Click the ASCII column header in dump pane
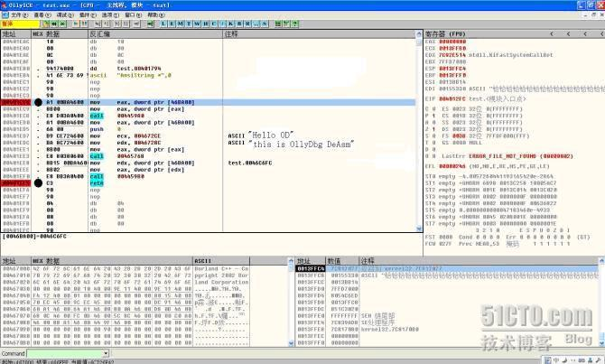This screenshot has width=605, height=364. click(x=220, y=261)
